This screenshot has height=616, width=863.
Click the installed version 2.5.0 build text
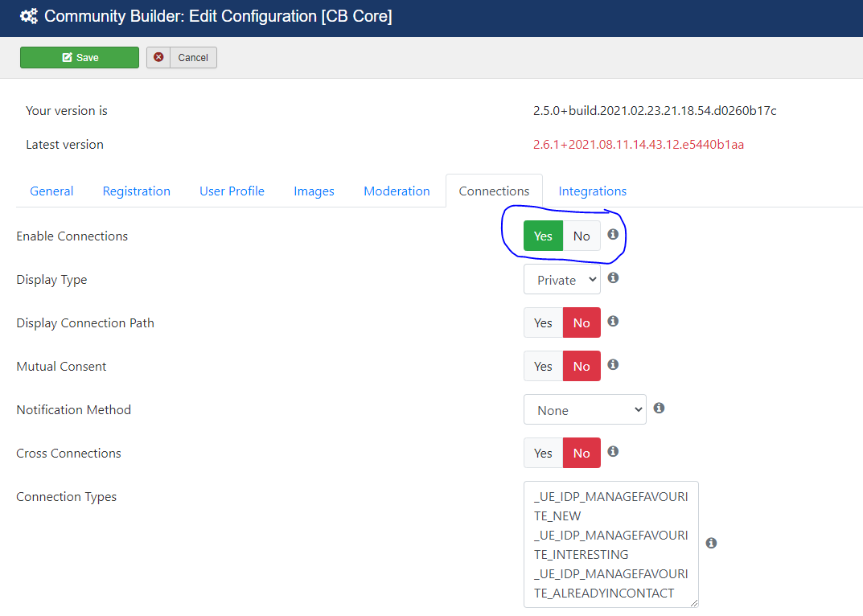click(655, 111)
